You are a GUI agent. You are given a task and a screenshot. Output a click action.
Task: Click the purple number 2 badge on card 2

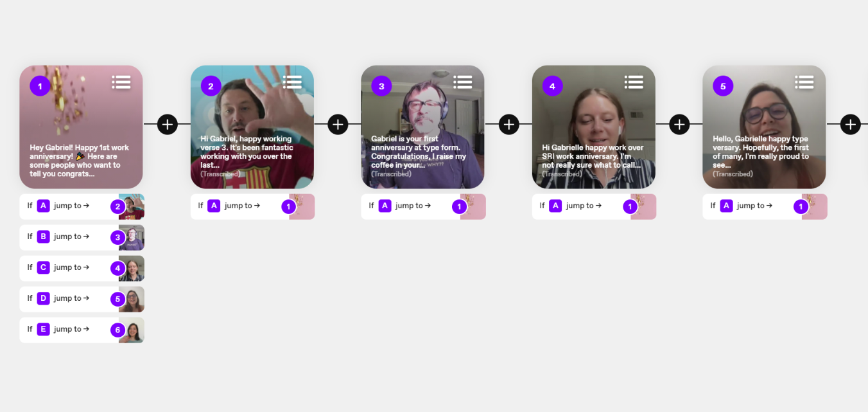(x=211, y=85)
